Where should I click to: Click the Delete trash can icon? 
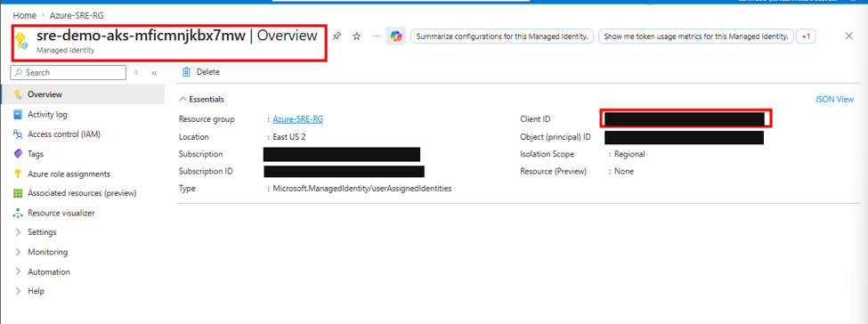187,72
